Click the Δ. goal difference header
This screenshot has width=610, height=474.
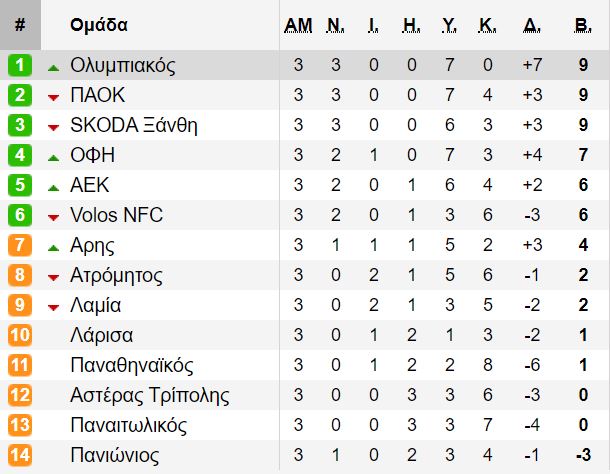532,25
